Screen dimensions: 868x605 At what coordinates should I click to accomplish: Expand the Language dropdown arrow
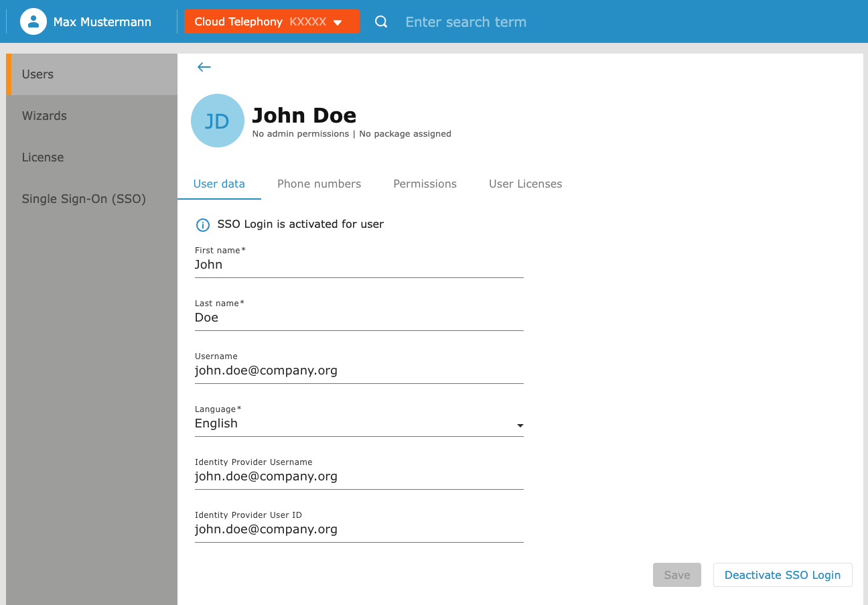point(520,425)
